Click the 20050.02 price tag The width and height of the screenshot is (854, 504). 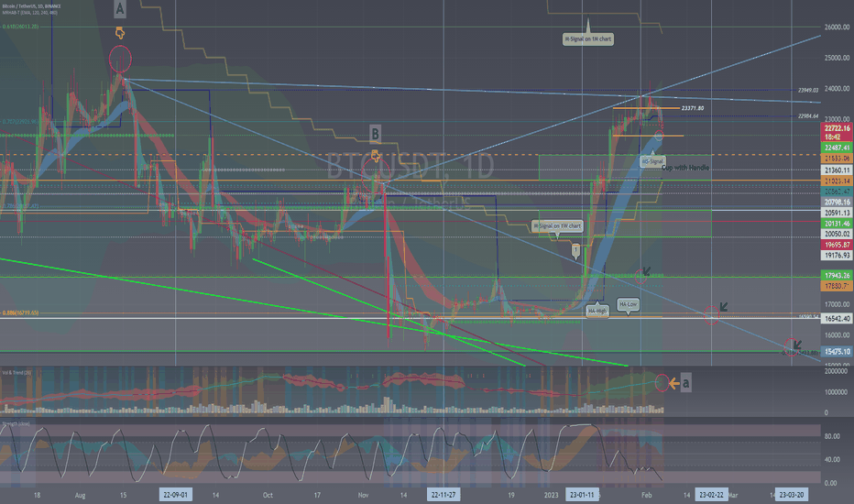[x=837, y=234]
